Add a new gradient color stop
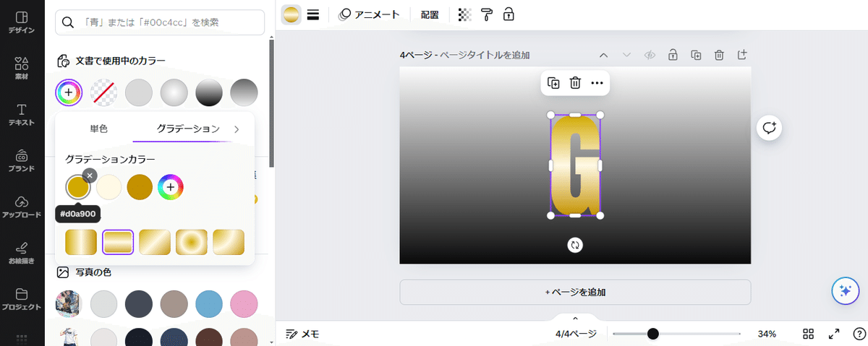This screenshot has height=346, width=868. click(x=171, y=188)
